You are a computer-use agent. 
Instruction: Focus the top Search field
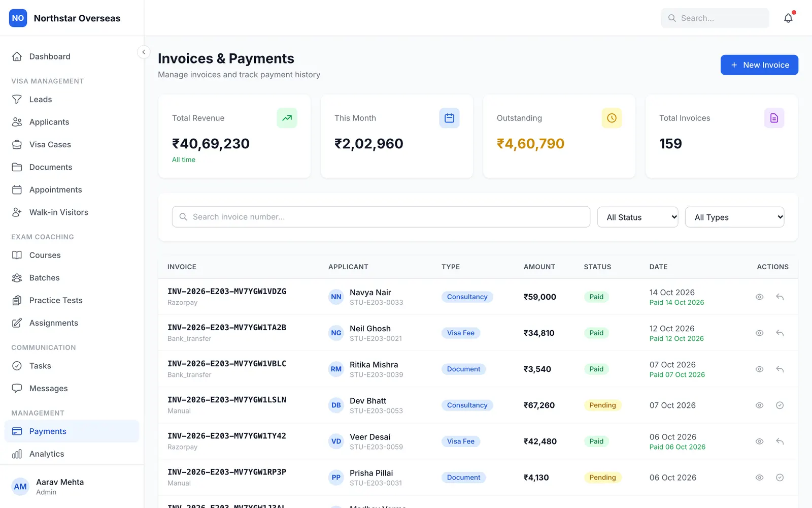[x=715, y=18]
